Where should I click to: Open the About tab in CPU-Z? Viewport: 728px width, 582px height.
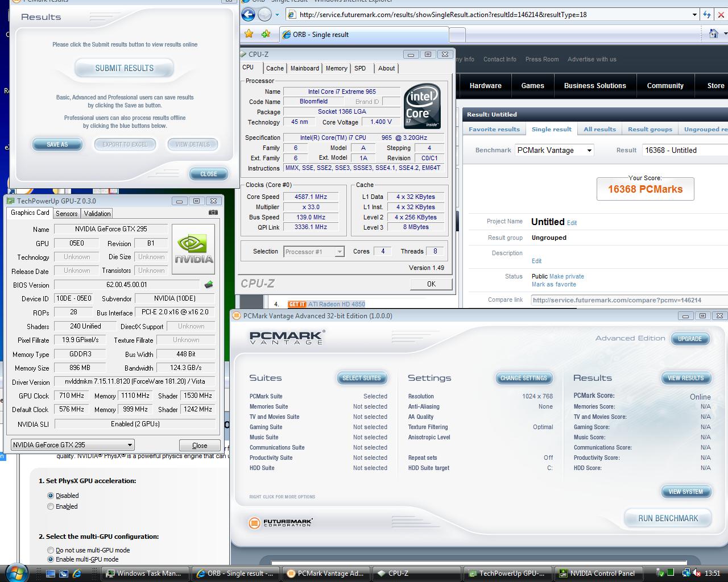click(x=387, y=68)
